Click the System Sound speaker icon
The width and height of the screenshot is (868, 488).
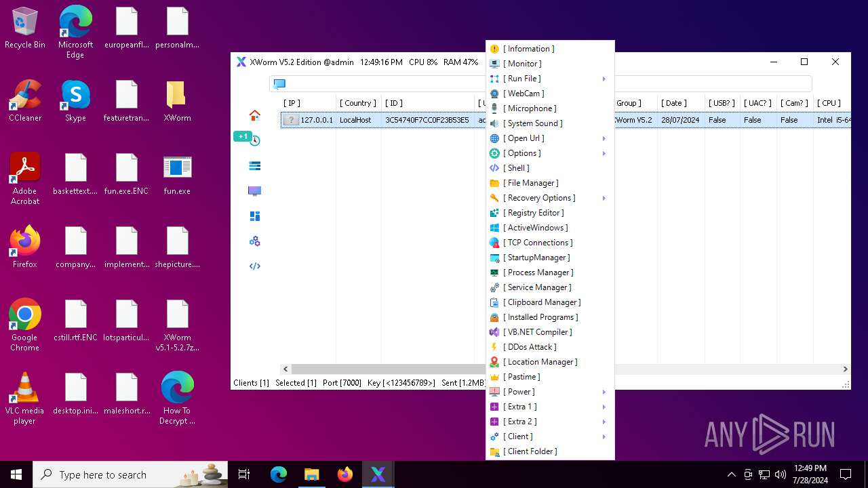[x=494, y=123]
